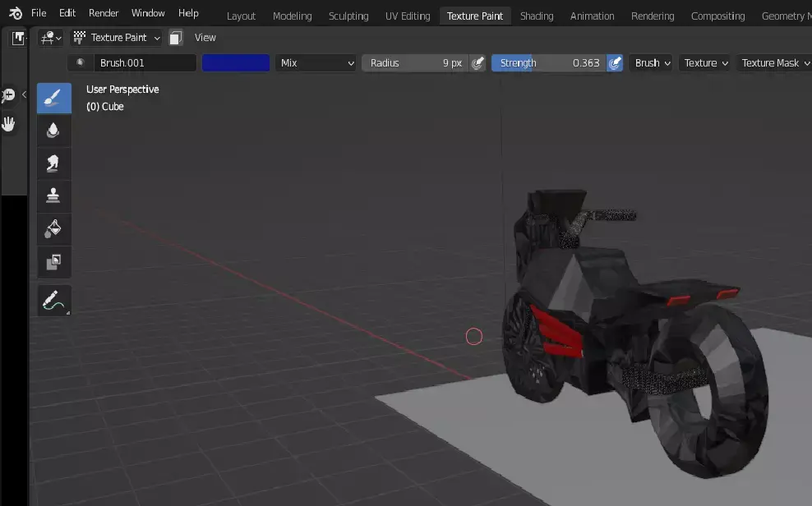Expand the Texture settings popover
Screen dimensions: 812x506
click(x=705, y=63)
